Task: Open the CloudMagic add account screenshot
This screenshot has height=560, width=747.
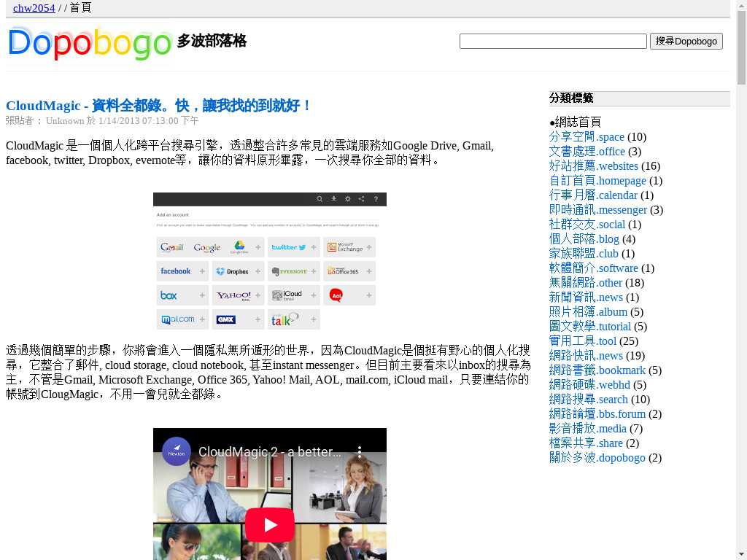Action: [x=270, y=261]
